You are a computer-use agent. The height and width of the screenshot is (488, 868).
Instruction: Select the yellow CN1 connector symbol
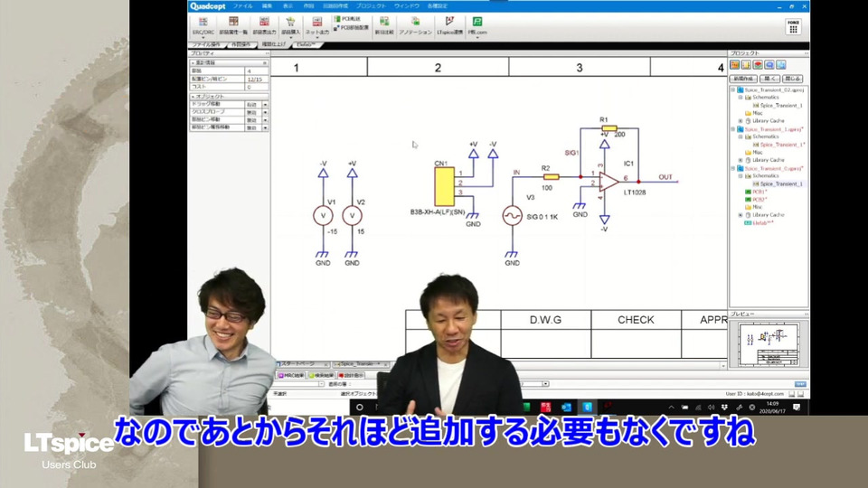coord(444,186)
